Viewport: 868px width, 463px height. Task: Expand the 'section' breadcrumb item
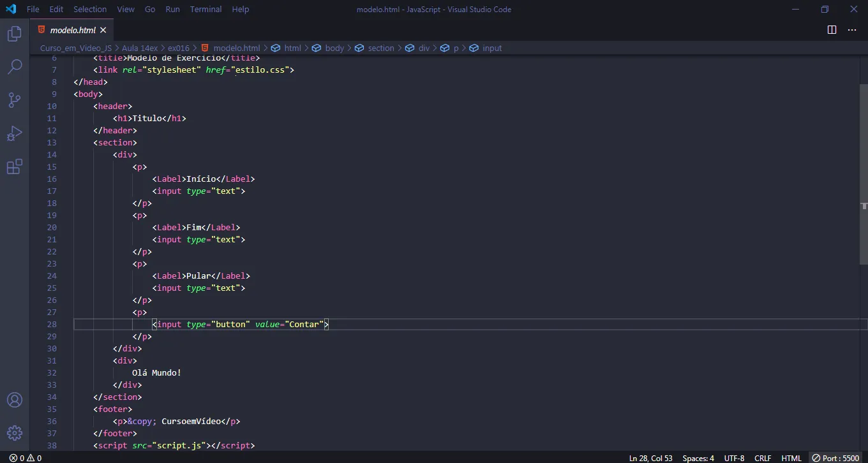tap(381, 48)
